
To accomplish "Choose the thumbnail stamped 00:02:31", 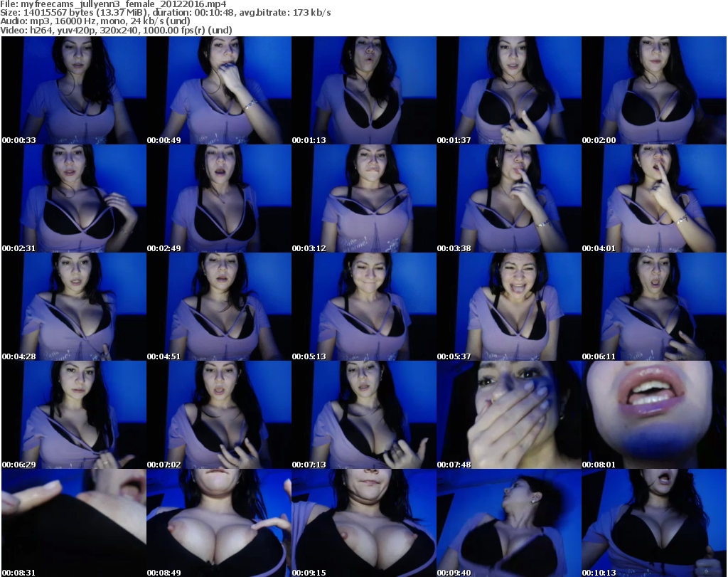I will (74, 198).
